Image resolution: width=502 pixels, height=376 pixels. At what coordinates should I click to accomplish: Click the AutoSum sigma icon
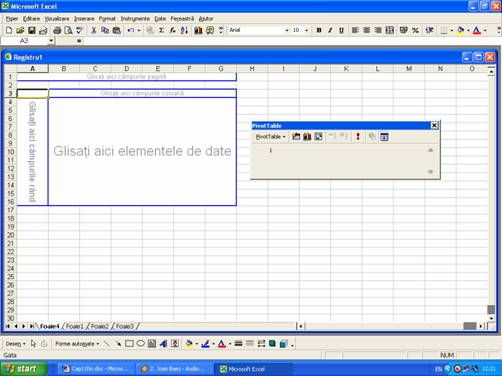tap(161, 30)
